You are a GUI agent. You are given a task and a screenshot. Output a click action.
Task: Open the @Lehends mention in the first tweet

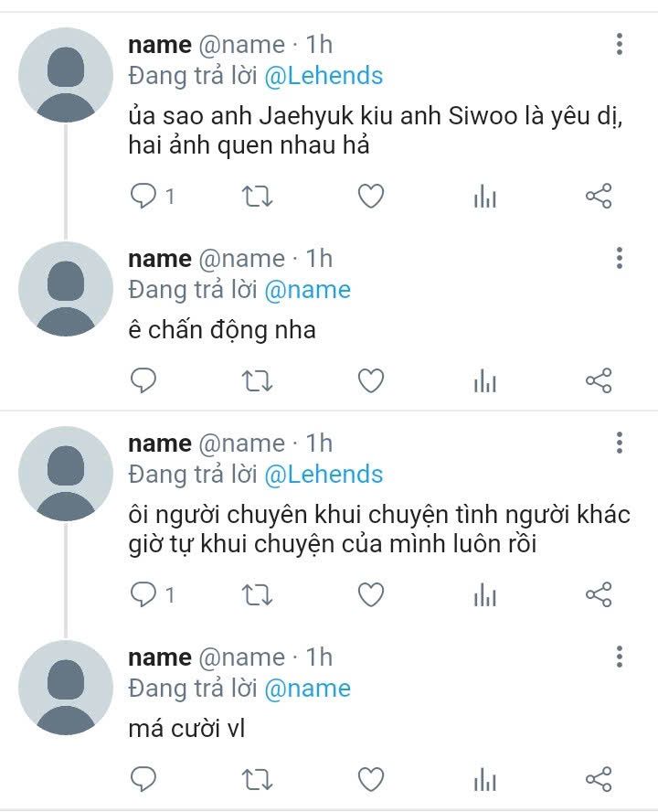(324, 75)
